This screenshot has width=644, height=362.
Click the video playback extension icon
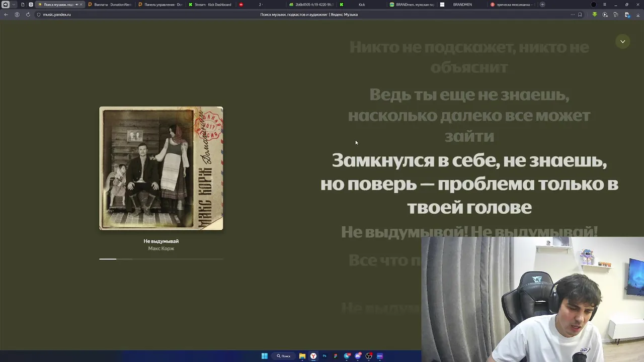(x=605, y=15)
